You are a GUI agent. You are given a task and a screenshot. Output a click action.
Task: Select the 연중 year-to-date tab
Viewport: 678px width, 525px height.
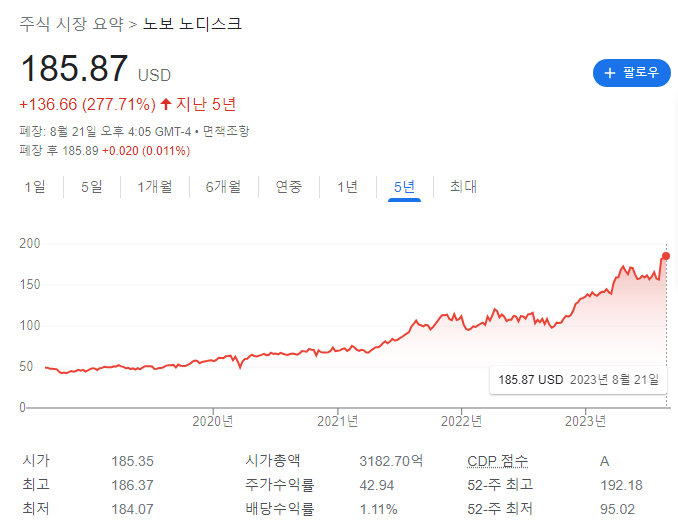click(x=288, y=187)
